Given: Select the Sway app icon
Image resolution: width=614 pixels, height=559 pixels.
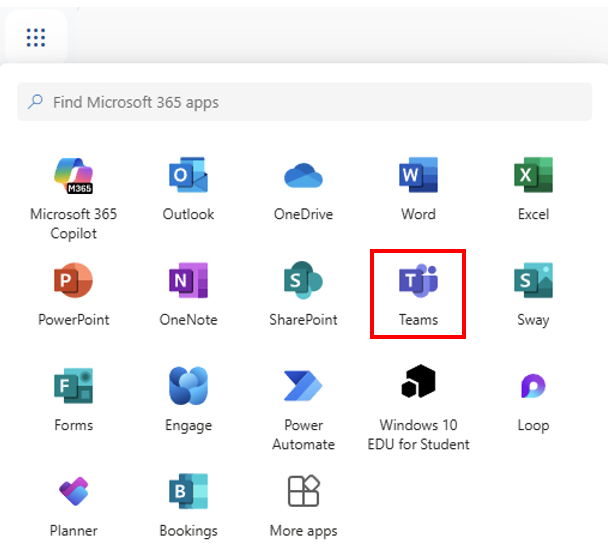Looking at the screenshot, I should pyautogui.click(x=533, y=283).
